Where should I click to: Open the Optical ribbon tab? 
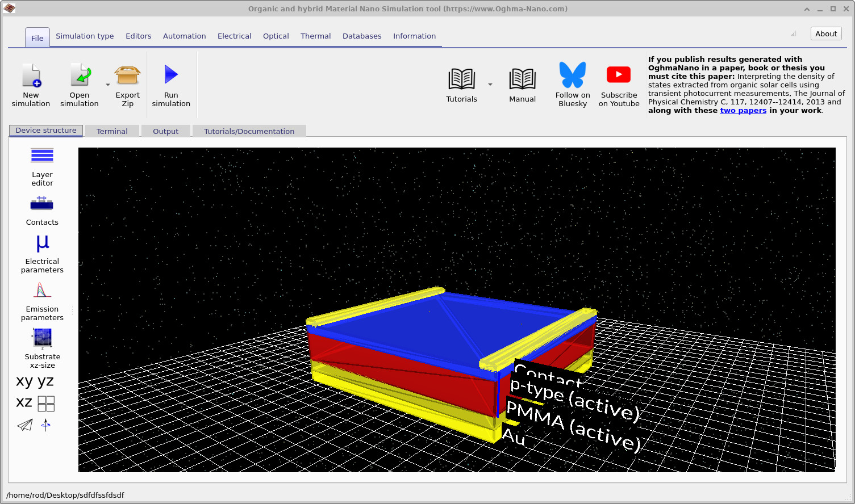(276, 36)
